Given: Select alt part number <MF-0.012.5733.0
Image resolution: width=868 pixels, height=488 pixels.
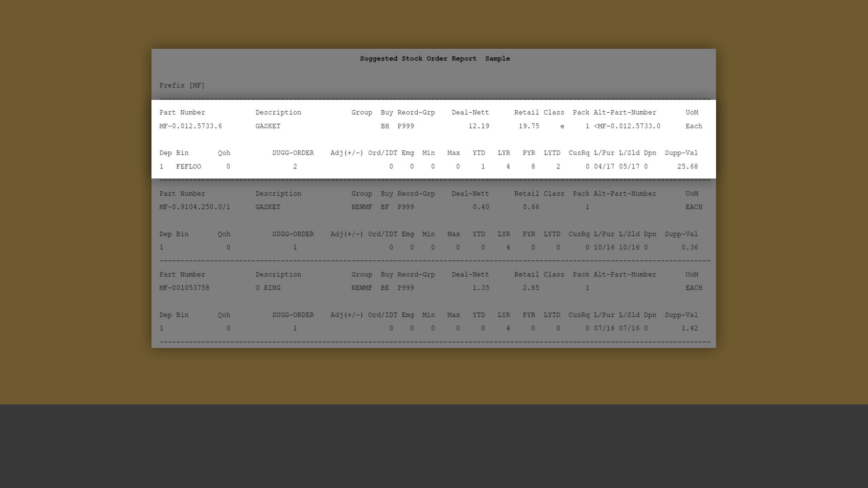Looking at the screenshot, I should (x=627, y=126).
